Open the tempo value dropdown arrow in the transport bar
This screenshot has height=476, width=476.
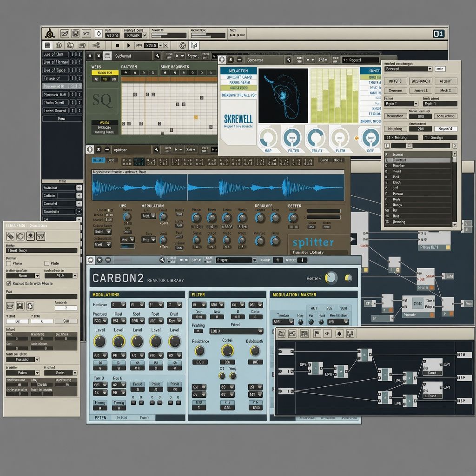[160, 45]
